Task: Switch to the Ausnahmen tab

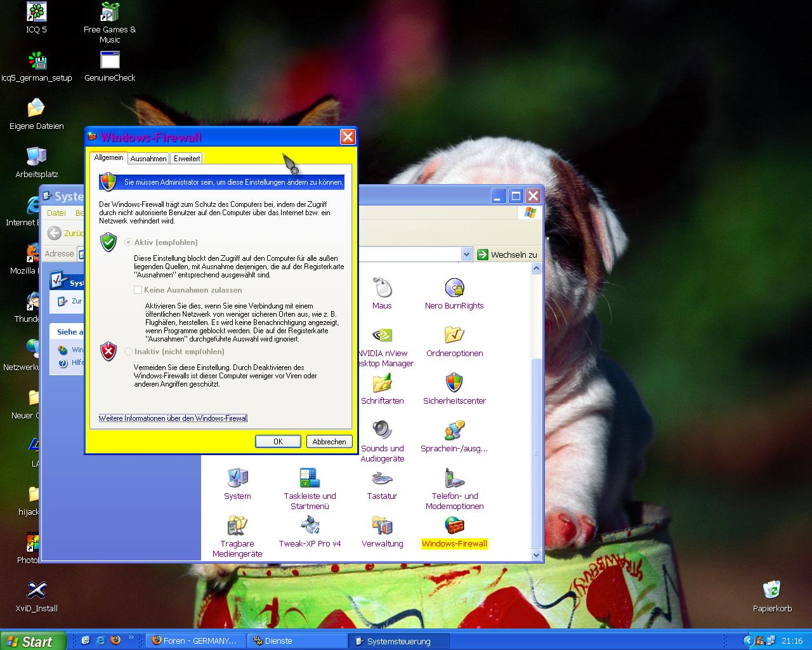Action: 148,159
